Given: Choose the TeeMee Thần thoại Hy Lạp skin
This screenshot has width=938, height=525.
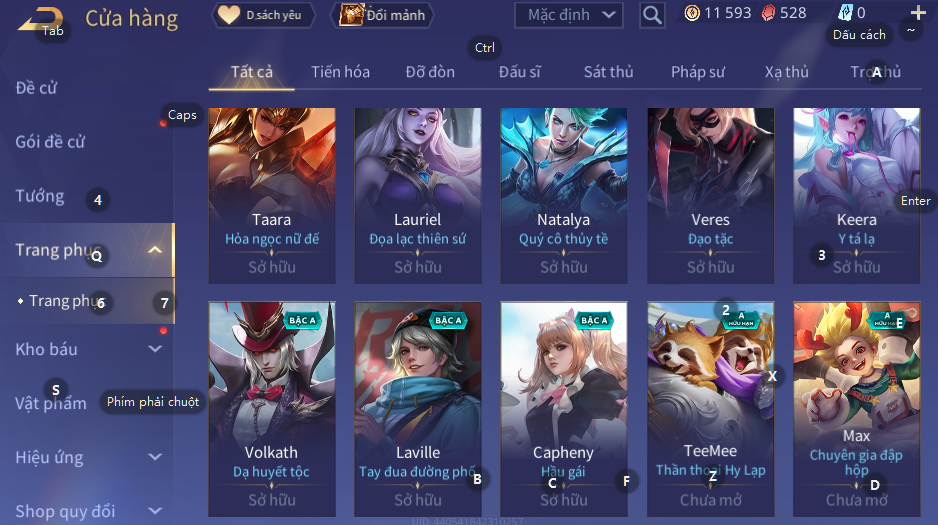Looking at the screenshot, I should [711, 409].
